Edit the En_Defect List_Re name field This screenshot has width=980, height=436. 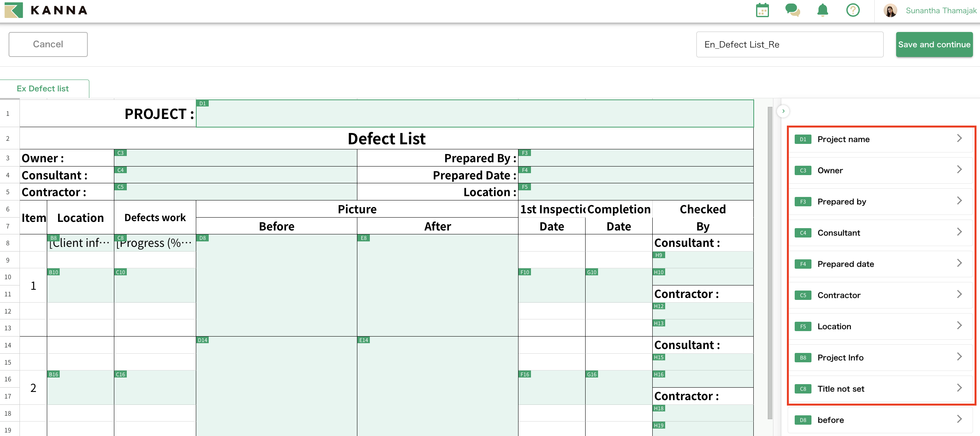[790, 44]
